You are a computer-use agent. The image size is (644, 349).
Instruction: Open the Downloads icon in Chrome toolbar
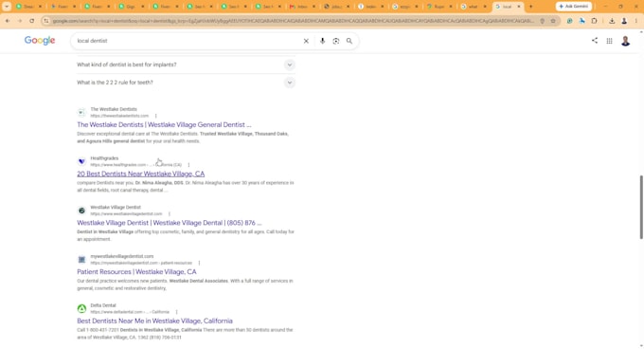[612, 21]
